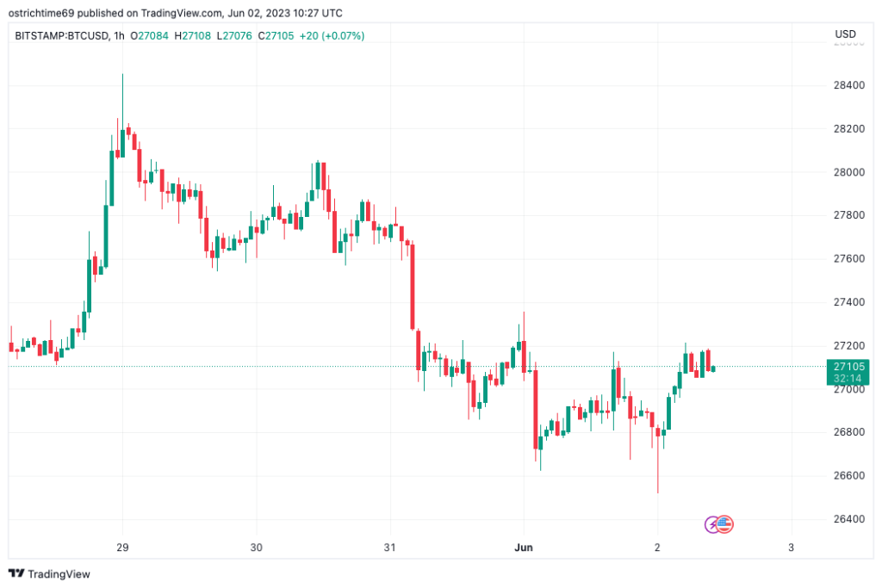
Task: Click the BITSTAMP:BTCUSD symbol label
Action: tap(61, 35)
